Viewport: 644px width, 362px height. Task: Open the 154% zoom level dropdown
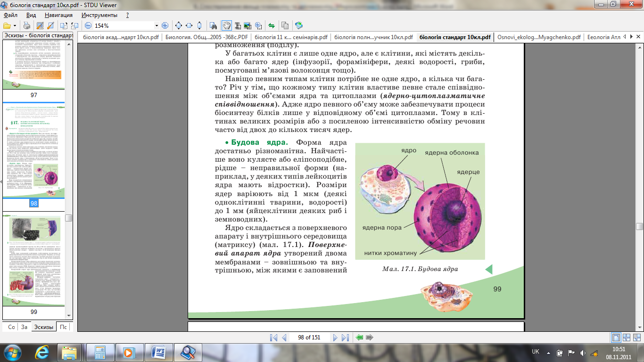tap(157, 25)
